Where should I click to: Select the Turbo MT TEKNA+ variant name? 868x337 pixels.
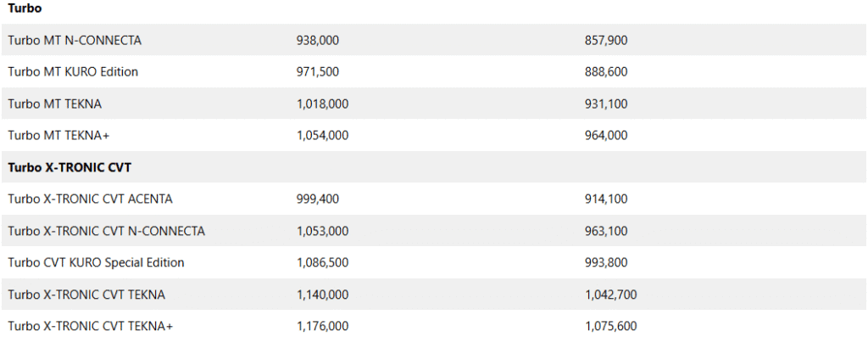click(x=58, y=135)
